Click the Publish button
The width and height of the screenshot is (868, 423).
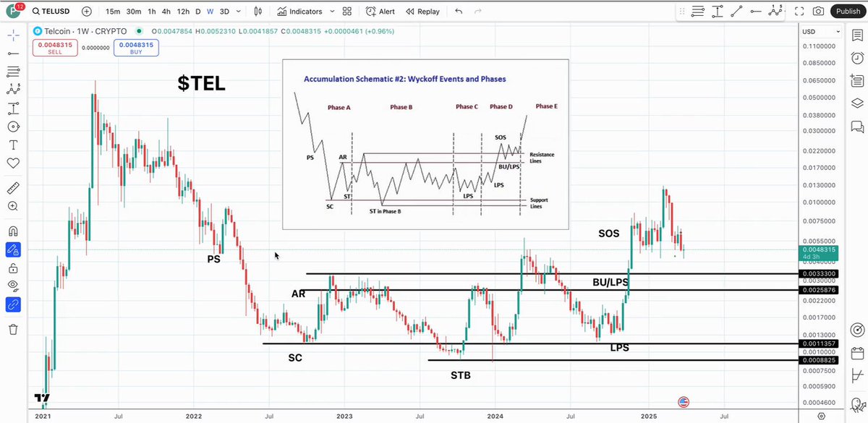pyautogui.click(x=846, y=12)
